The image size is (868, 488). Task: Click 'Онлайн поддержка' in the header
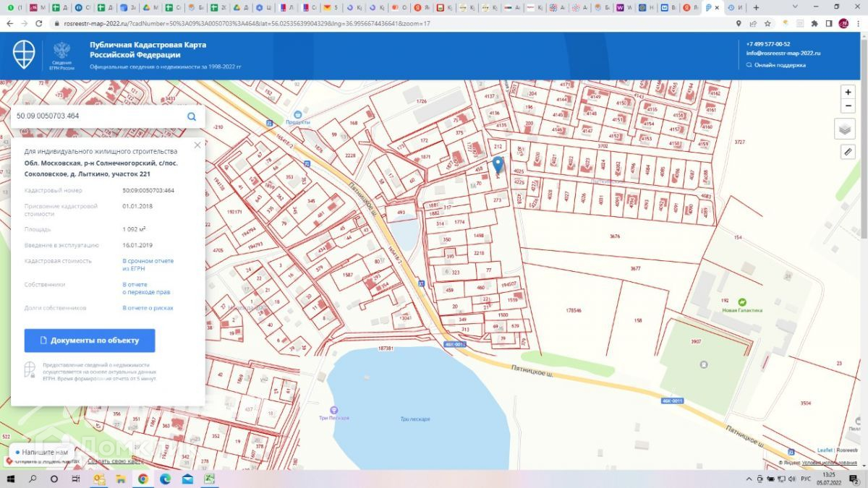780,65
